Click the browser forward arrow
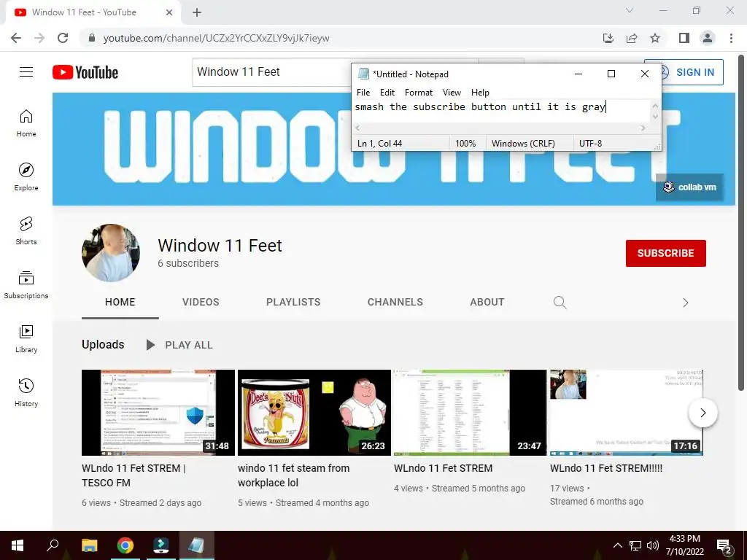Viewport: 747px width, 560px height. click(x=39, y=38)
